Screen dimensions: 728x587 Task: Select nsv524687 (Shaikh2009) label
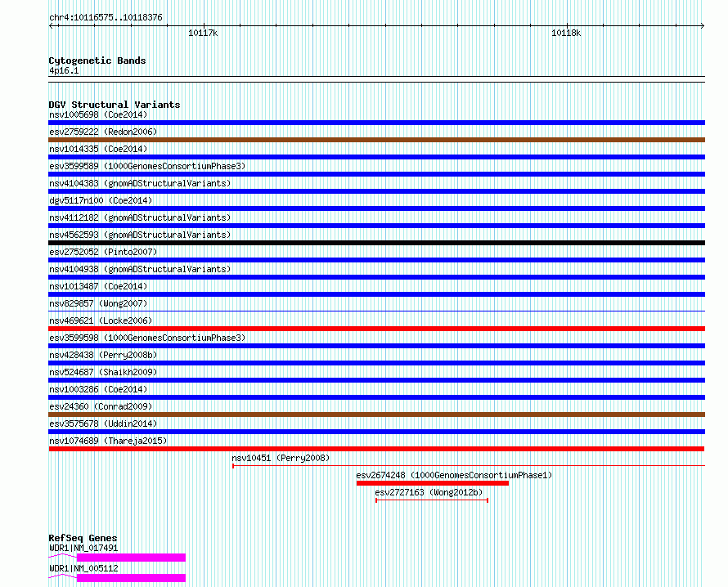[103, 372]
